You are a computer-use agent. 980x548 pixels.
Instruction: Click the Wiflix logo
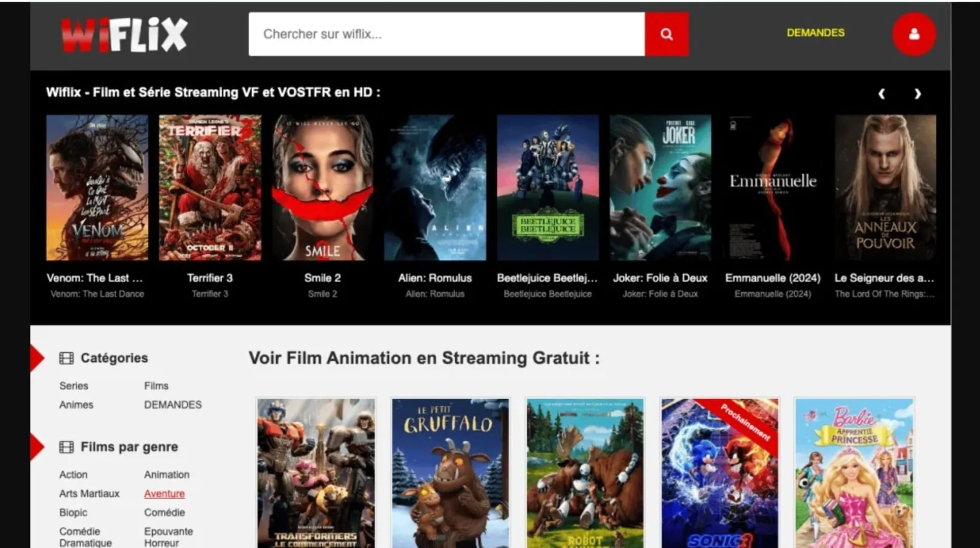pyautogui.click(x=124, y=35)
